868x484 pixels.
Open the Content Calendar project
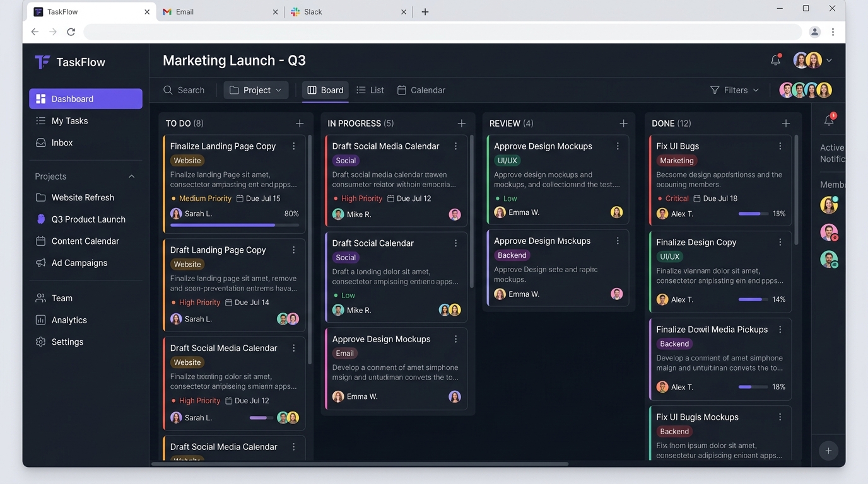(86, 241)
